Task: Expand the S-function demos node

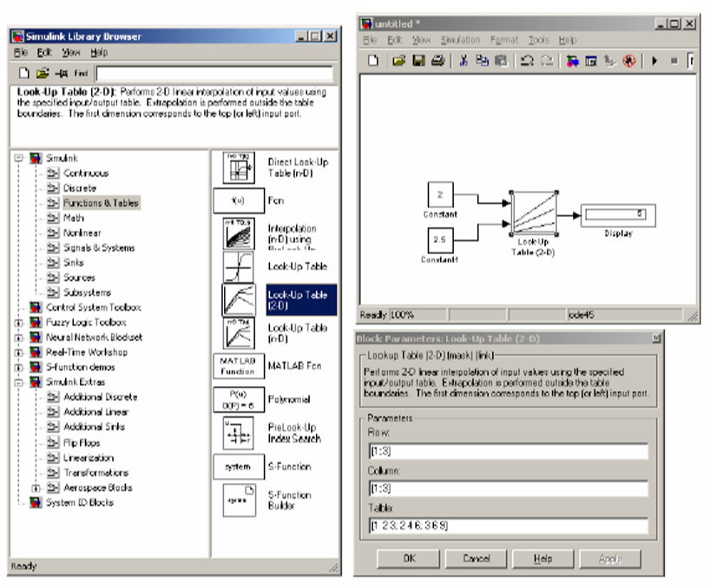Action: [x=18, y=367]
